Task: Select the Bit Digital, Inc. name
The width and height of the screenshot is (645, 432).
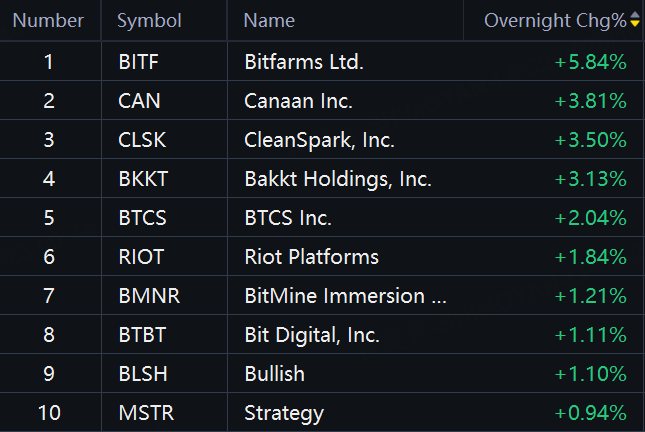Action: 312,335
